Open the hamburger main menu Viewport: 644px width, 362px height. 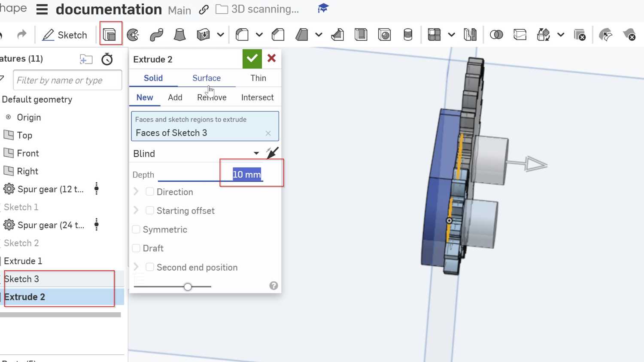point(42,9)
